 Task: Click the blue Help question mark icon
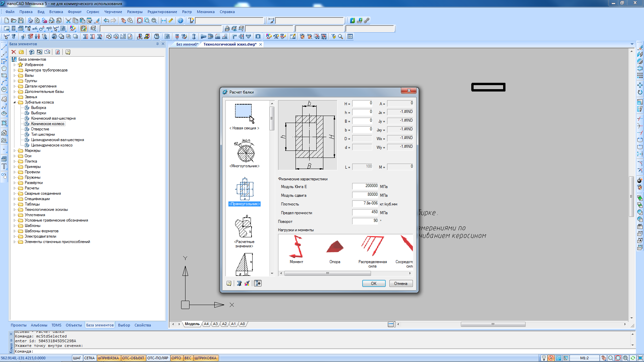180,20
